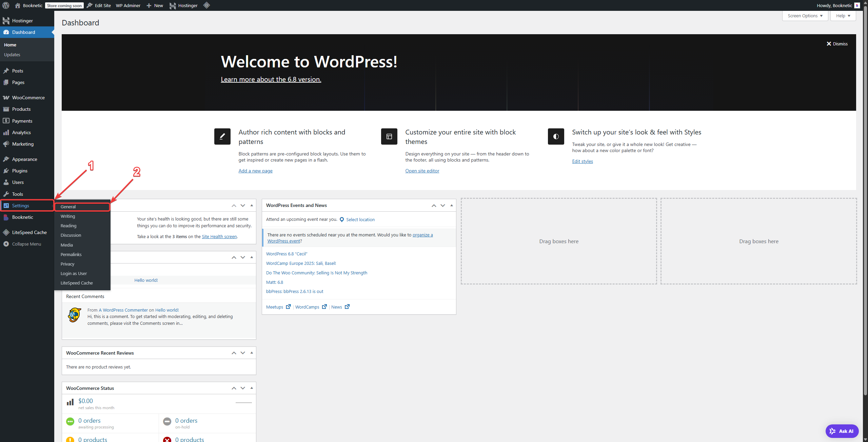Screen dimensions: 868x442
Task: Click the home icon beside Booknetic site name
Action: [18, 5]
